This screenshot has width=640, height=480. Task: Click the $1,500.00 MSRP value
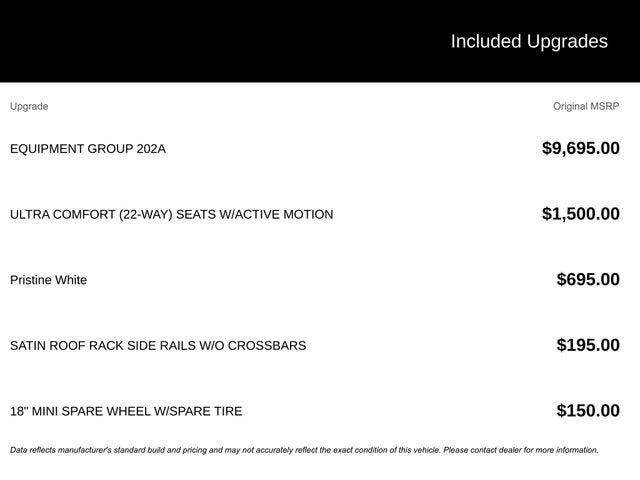[580, 213]
